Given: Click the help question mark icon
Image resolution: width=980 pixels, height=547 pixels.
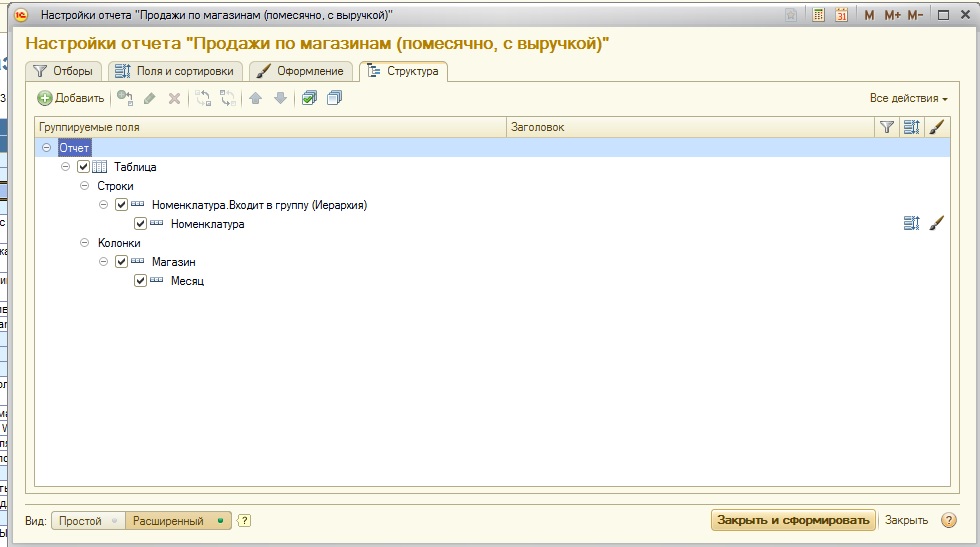Looking at the screenshot, I should (244, 521).
